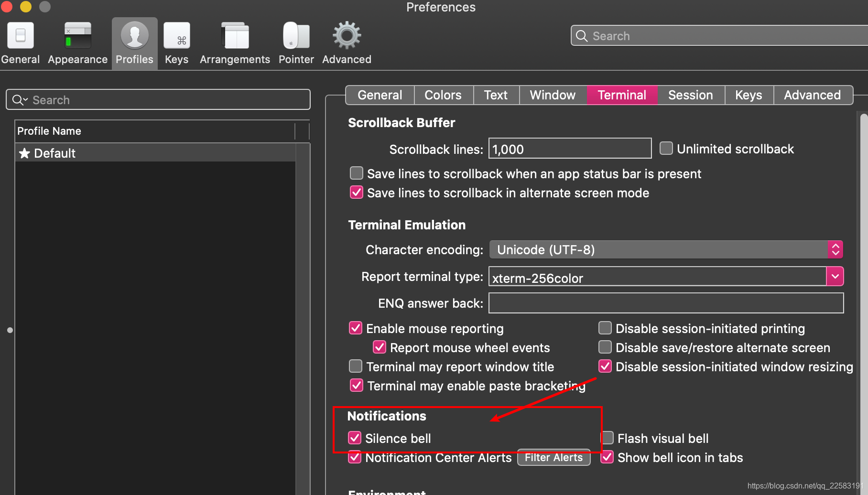The height and width of the screenshot is (495, 868).
Task: Uncheck Silence bell
Action: pyautogui.click(x=355, y=438)
